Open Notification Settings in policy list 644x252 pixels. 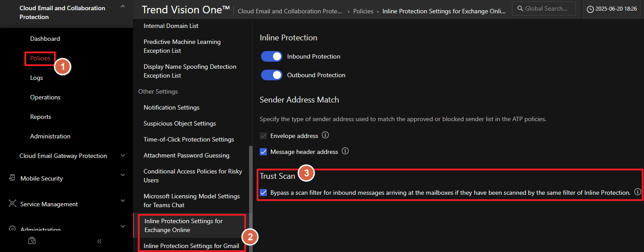[172, 107]
